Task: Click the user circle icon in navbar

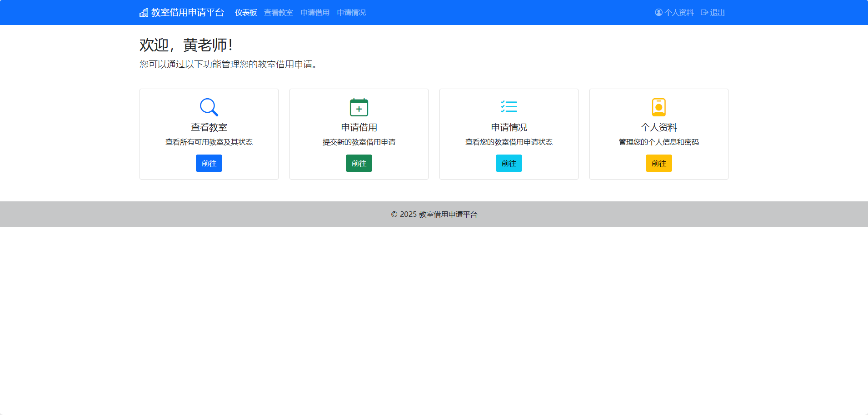Action: 658,12
